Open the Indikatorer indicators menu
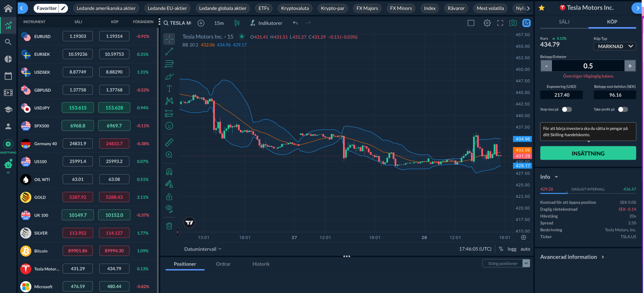 266,23
